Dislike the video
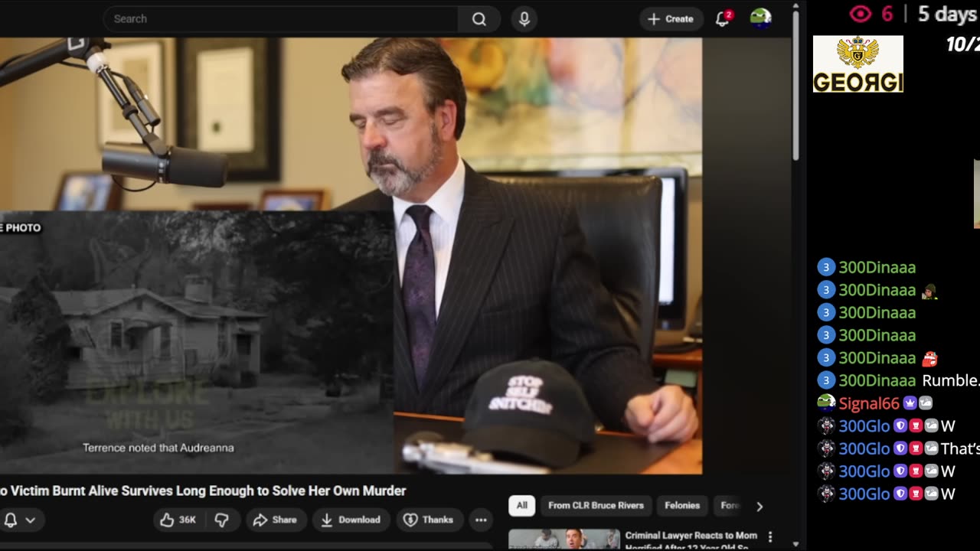Screen dimensions: 980x551 pos(222,520)
